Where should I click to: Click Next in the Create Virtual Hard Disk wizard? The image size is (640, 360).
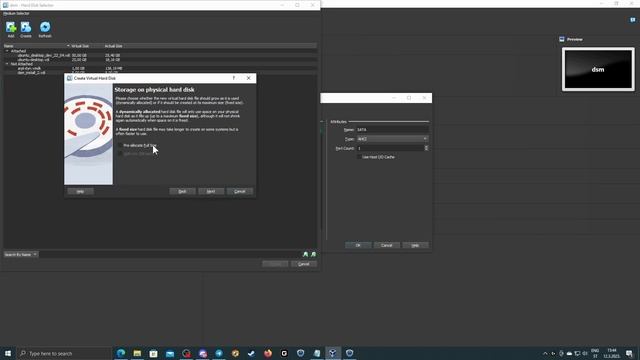point(211,191)
